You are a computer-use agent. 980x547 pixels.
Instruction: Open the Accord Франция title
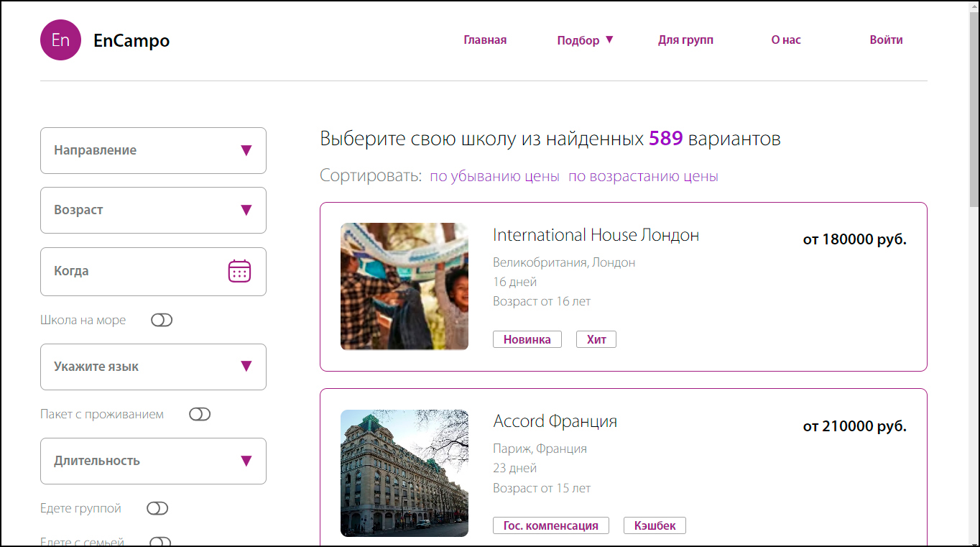(555, 421)
